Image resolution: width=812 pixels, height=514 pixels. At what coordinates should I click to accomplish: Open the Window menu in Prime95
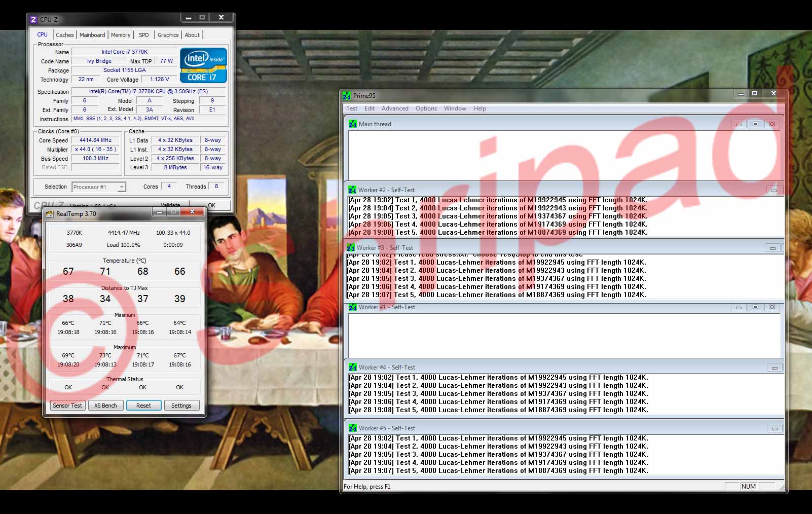click(x=455, y=108)
